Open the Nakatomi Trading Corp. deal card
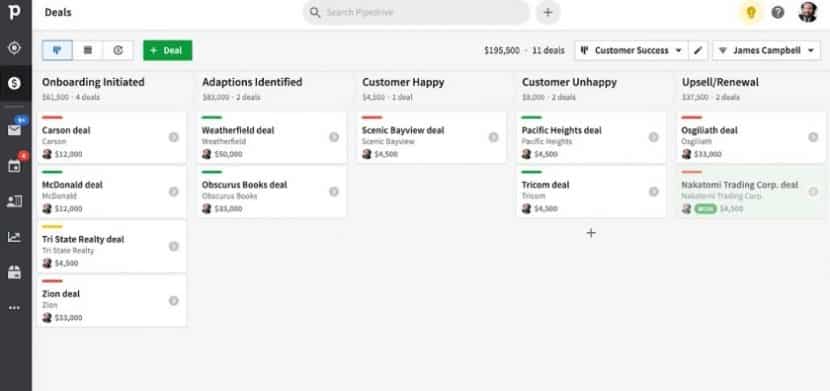This screenshot has width=830, height=391. point(752,192)
